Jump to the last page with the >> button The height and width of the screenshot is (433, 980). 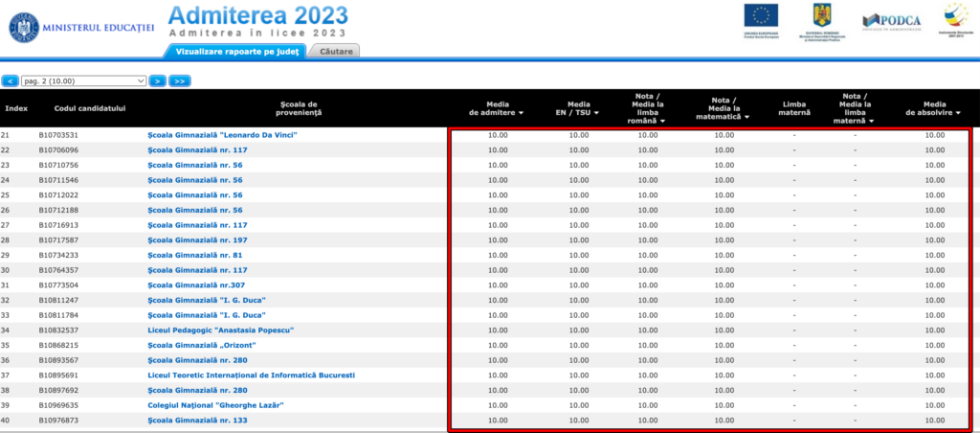pos(179,81)
